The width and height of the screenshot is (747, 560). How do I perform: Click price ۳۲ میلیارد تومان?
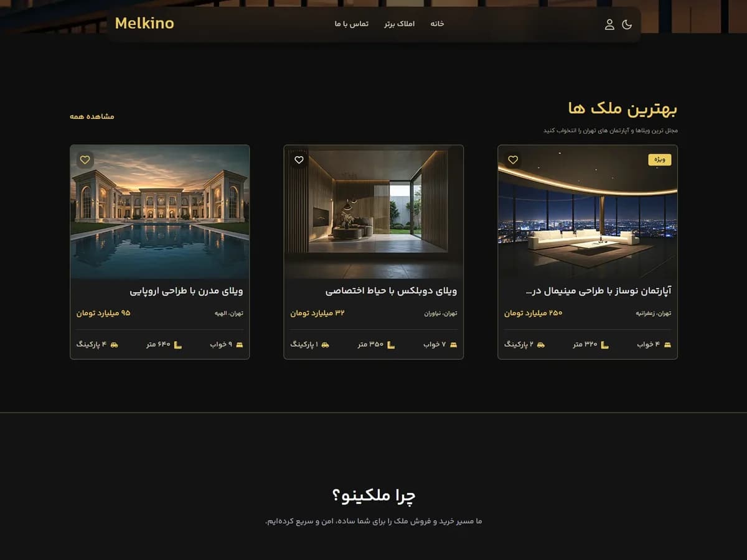317,313
